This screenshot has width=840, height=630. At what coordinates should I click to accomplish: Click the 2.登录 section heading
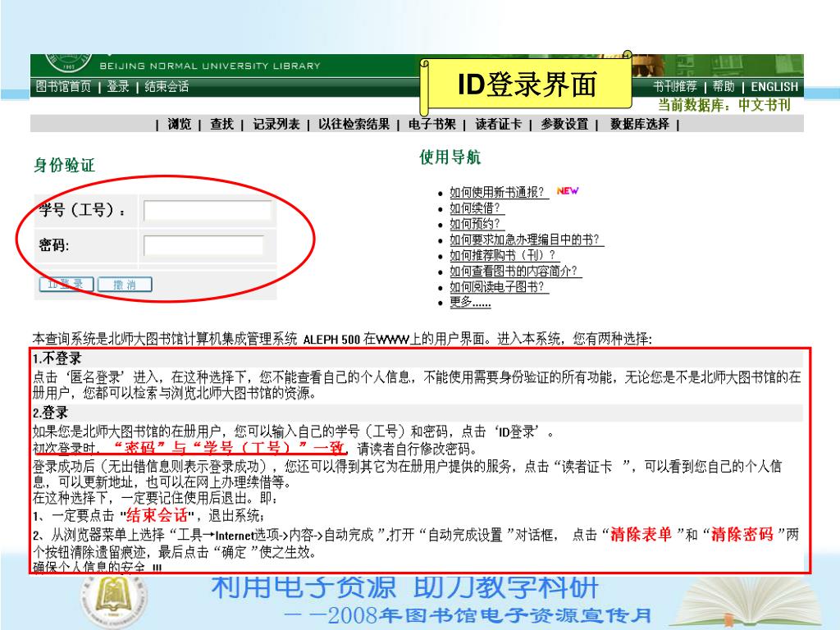(50, 413)
